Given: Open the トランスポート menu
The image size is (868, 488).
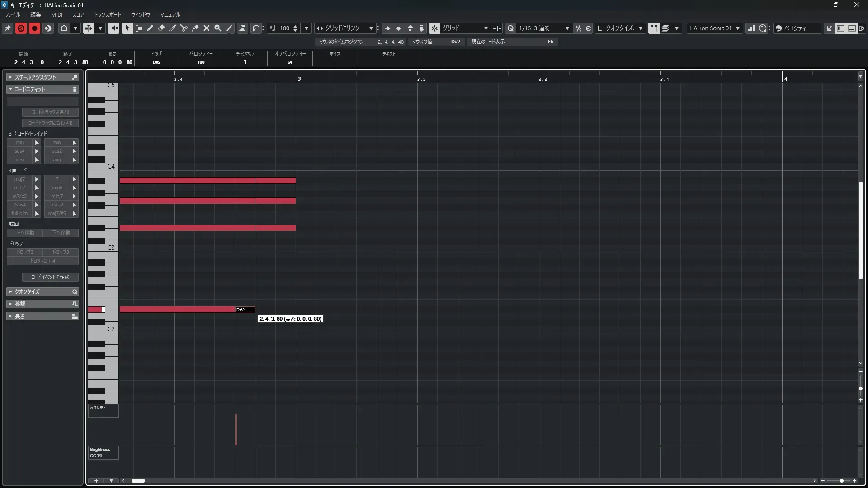Looking at the screenshot, I should [x=107, y=14].
